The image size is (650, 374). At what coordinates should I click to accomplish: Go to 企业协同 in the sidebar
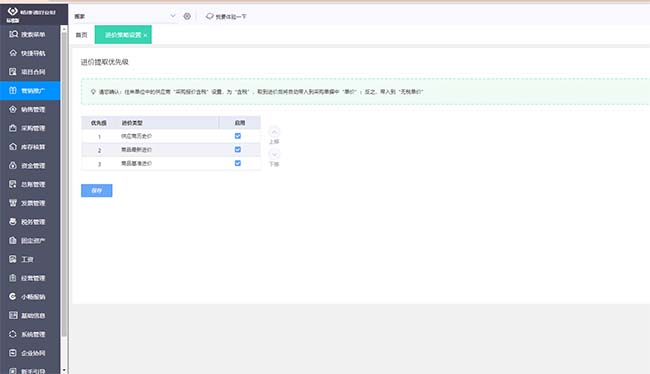click(27, 353)
